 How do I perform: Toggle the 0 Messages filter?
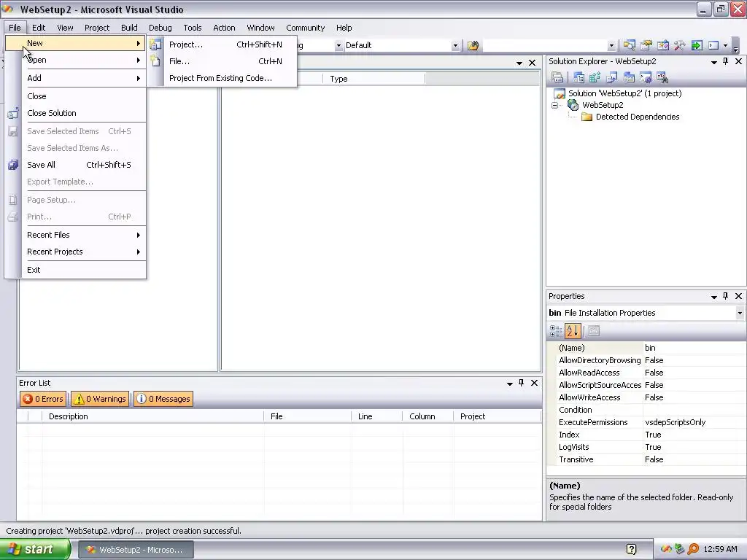pyautogui.click(x=163, y=399)
